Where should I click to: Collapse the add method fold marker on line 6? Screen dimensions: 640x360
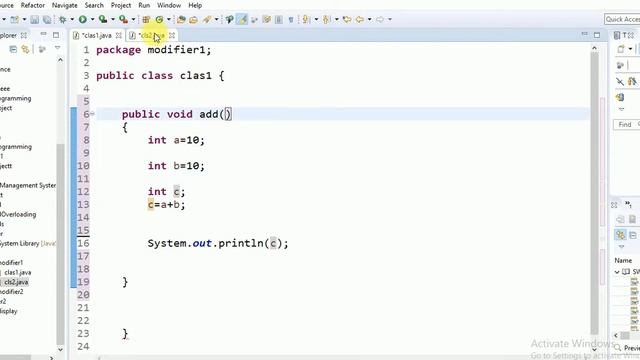(92, 114)
